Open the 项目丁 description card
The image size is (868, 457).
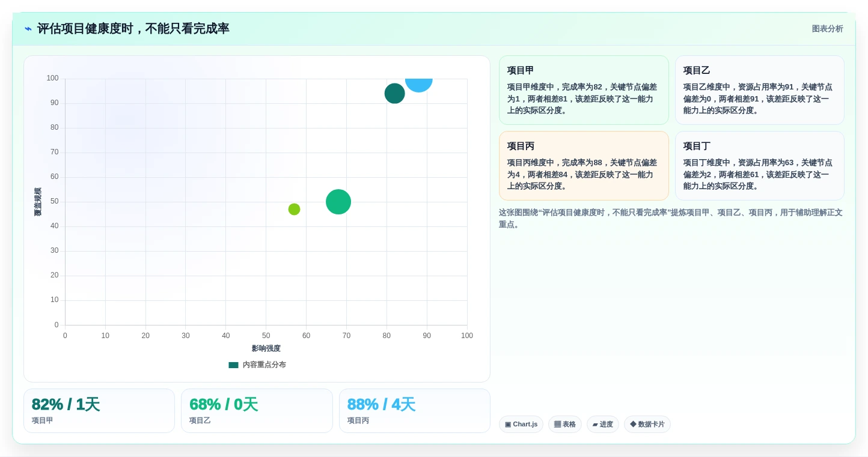759,166
